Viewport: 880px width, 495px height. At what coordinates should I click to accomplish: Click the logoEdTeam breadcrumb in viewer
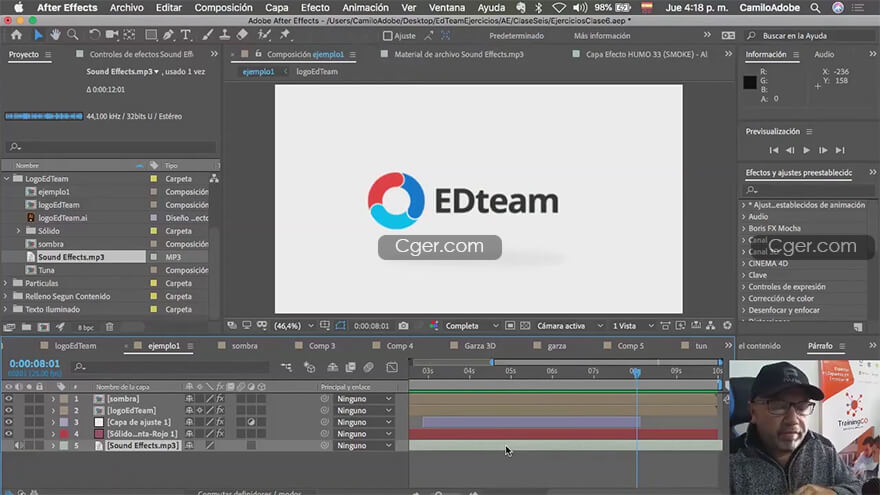317,71
